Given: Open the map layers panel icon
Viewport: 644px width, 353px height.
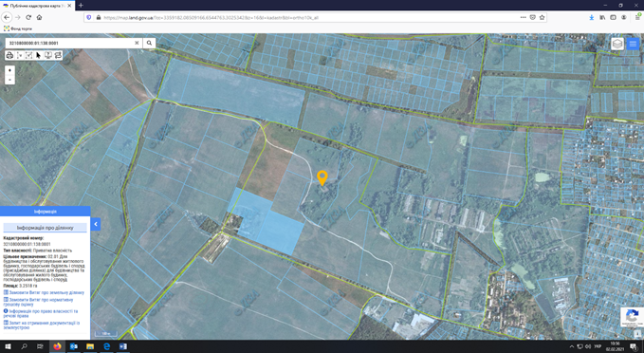Looking at the screenshot, I should [617, 44].
